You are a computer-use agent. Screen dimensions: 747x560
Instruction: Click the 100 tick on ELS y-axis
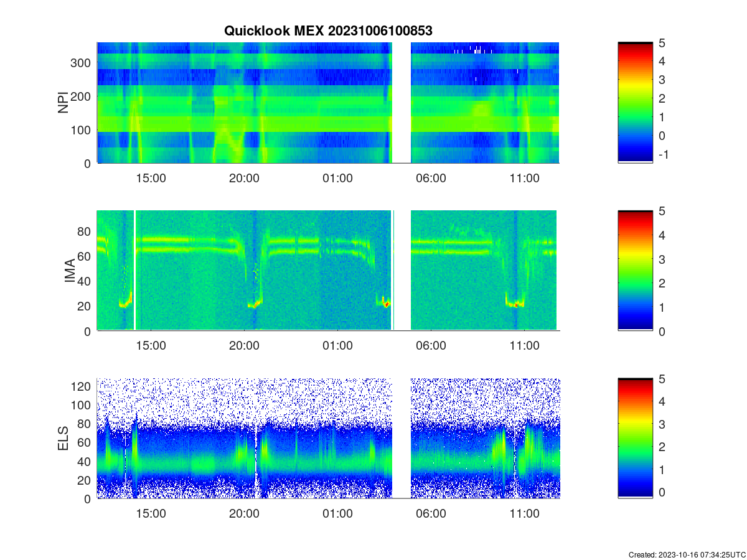(82, 405)
